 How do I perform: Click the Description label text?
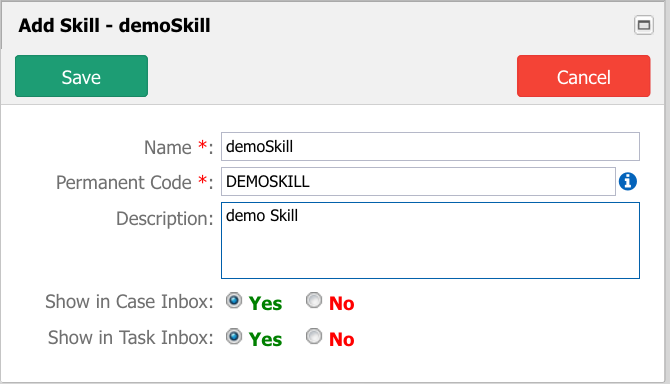tap(165, 219)
